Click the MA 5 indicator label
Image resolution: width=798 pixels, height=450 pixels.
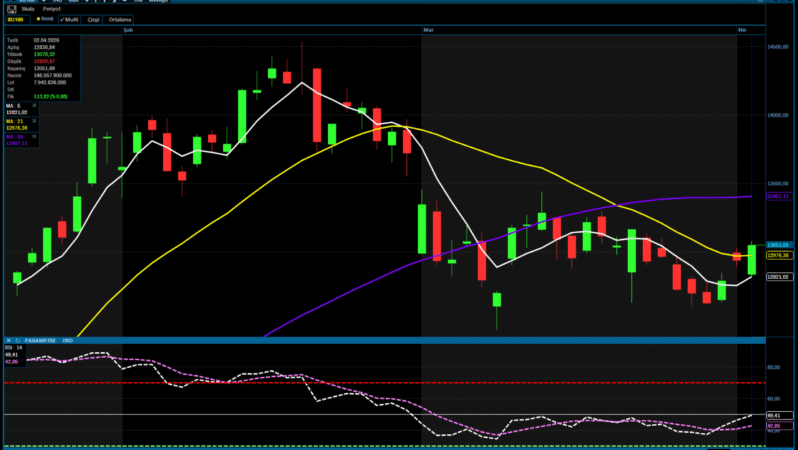point(13,106)
